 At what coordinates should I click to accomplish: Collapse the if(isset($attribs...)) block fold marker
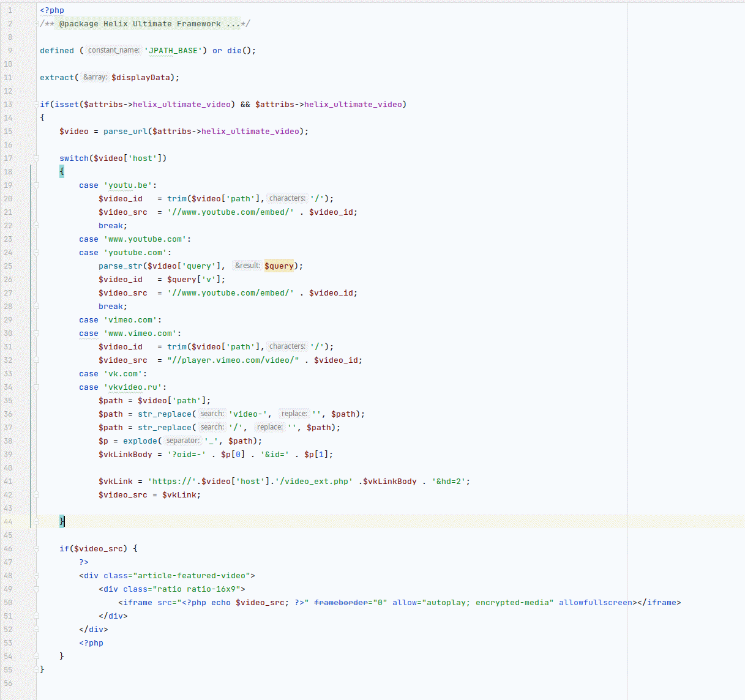pos(36,105)
